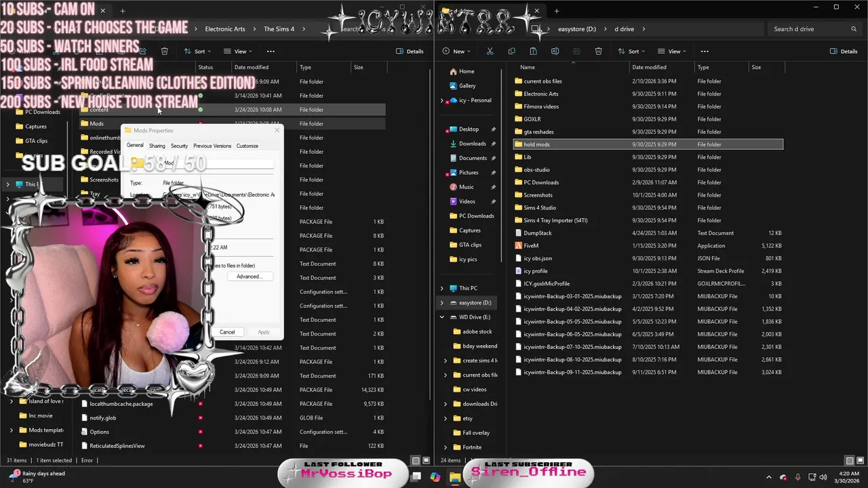Open the View dropdown in d drive window
This screenshot has height=488, width=868.
coord(673,52)
